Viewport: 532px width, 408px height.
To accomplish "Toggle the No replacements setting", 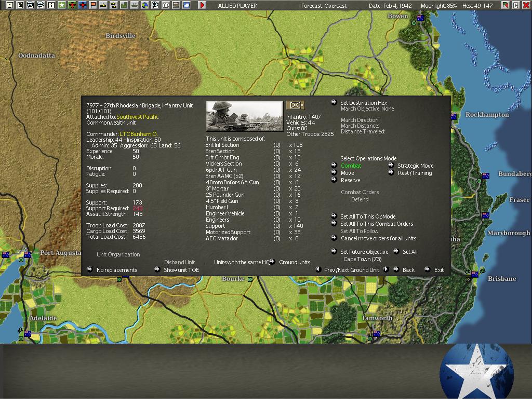I will (117, 270).
